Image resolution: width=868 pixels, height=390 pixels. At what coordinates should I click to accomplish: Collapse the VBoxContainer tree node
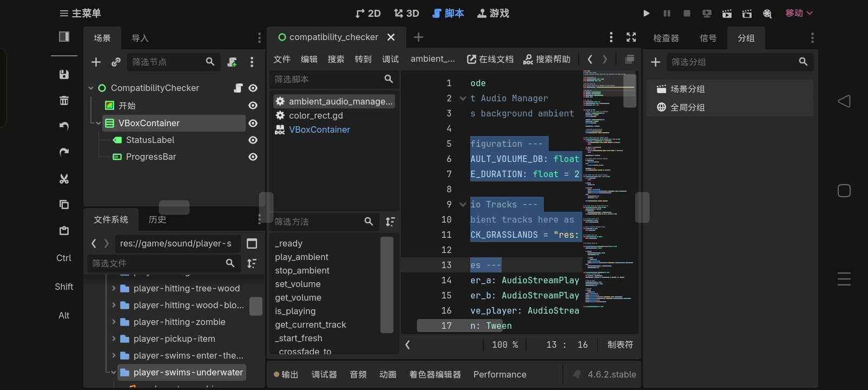[x=98, y=123]
